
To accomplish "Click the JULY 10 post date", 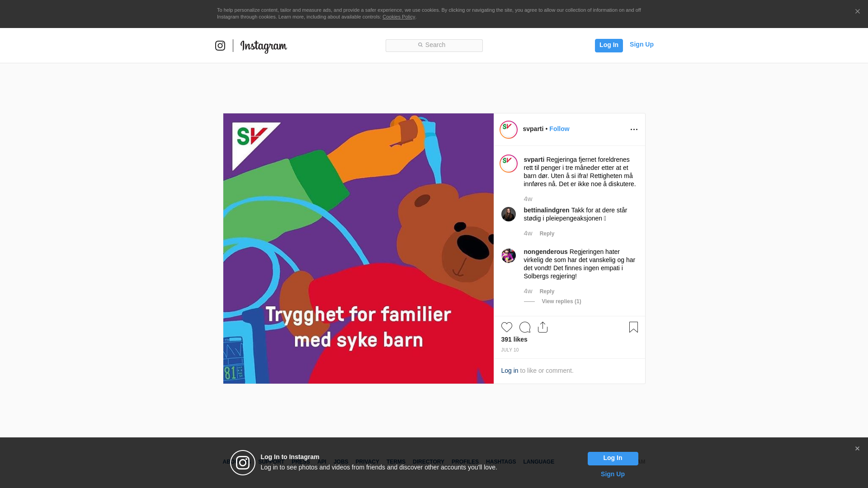I will [510, 350].
